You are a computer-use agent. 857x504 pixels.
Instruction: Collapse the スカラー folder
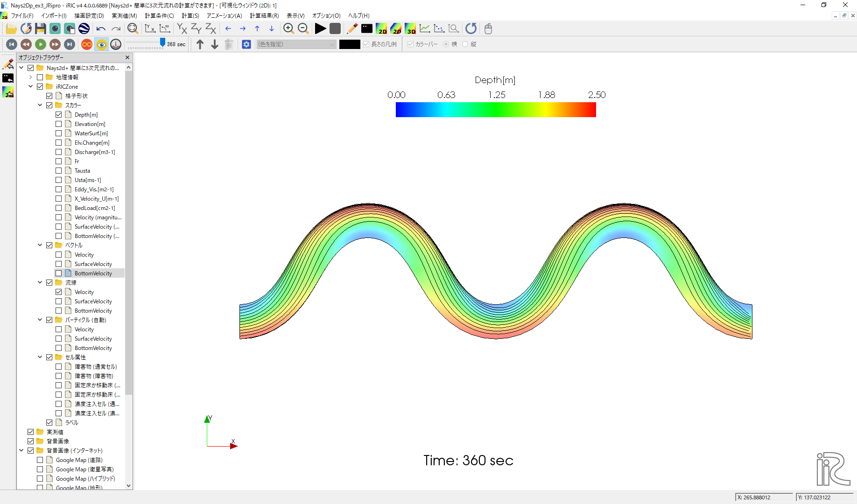pyautogui.click(x=40, y=105)
